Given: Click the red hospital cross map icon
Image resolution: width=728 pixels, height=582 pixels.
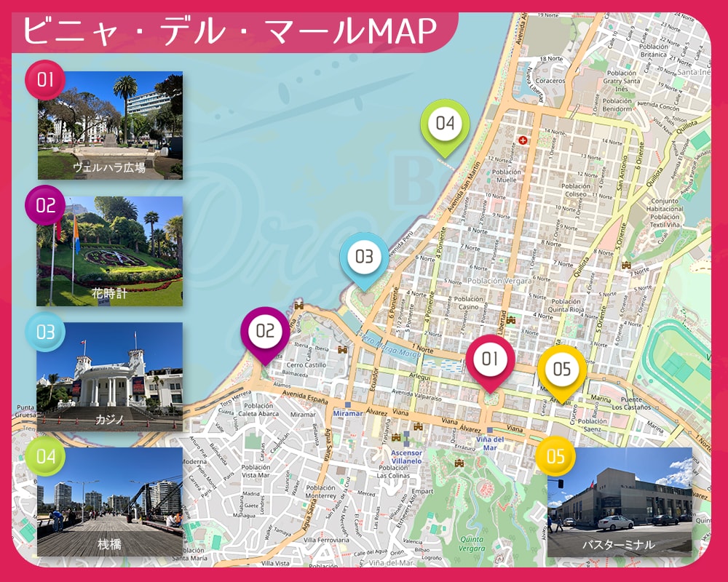Looking at the screenshot, I should [522, 140].
